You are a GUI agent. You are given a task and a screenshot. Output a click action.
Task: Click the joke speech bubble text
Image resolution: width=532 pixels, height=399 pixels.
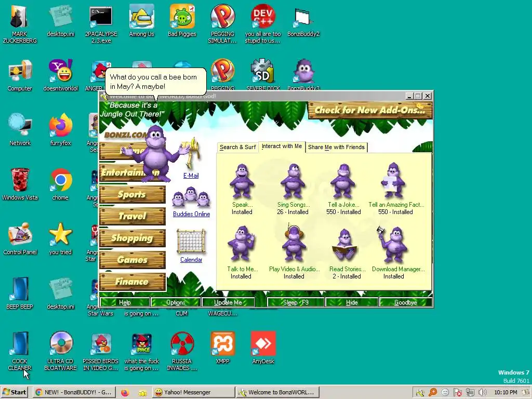tap(153, 82)
